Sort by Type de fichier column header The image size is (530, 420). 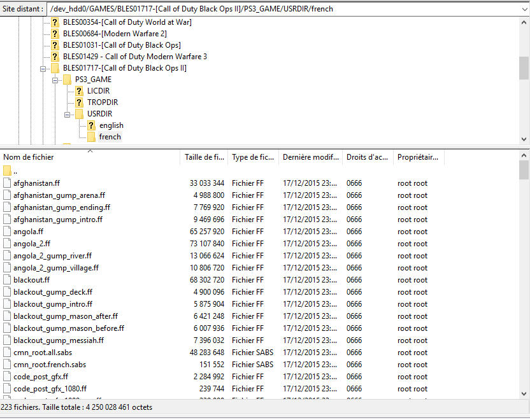coord(253,157)
